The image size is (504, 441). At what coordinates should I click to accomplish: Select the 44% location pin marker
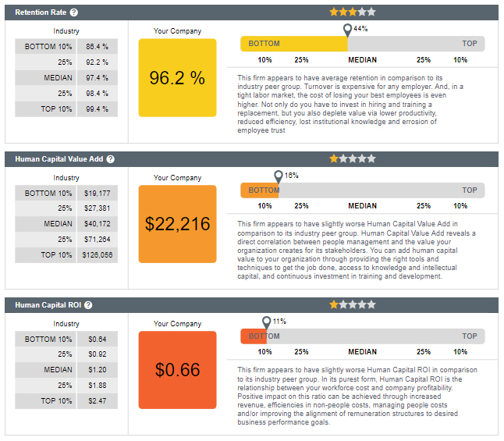pos(347,30)
